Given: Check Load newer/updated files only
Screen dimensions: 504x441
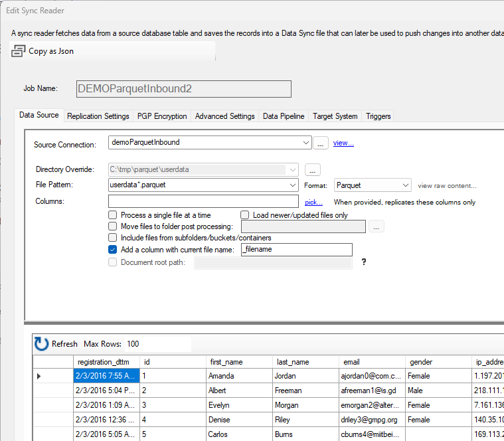Looking at the screenshot, I should coord(245,215).
